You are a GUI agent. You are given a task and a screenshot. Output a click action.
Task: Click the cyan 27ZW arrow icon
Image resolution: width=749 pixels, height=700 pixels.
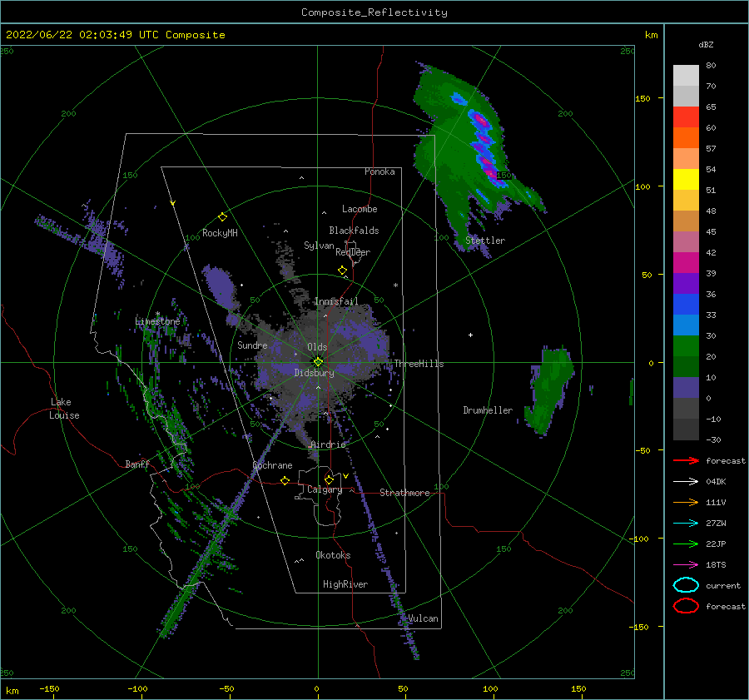[x=686, y=524]
